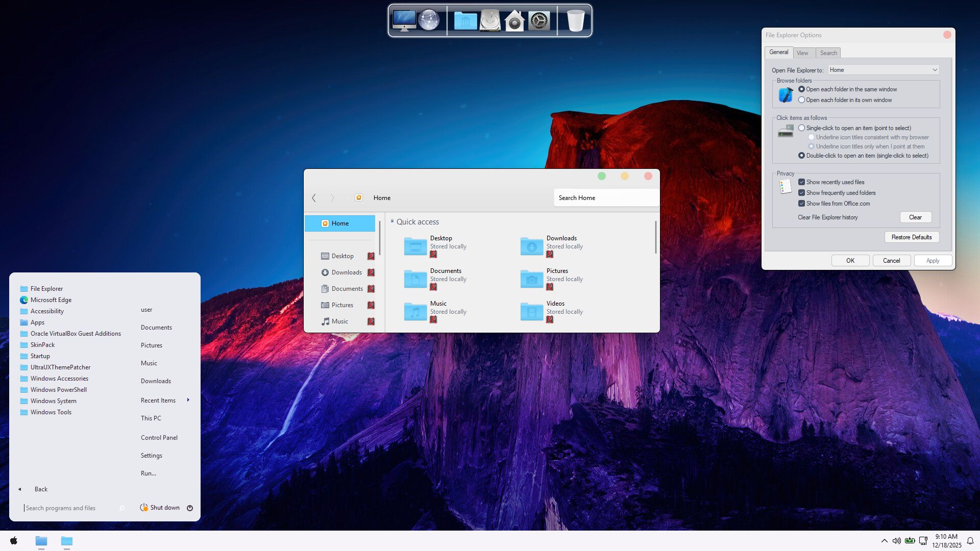
Task: Open the Library folder icon in the dock
Action: [x=465, y=21]
